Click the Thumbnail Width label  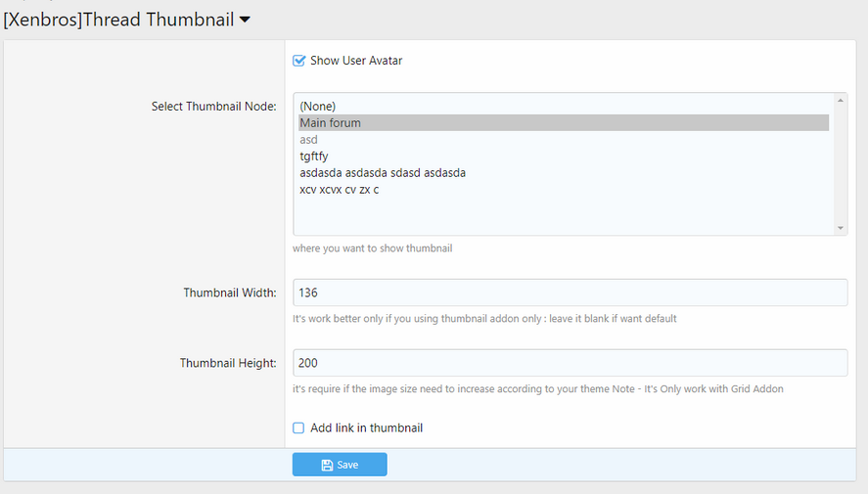230,292
